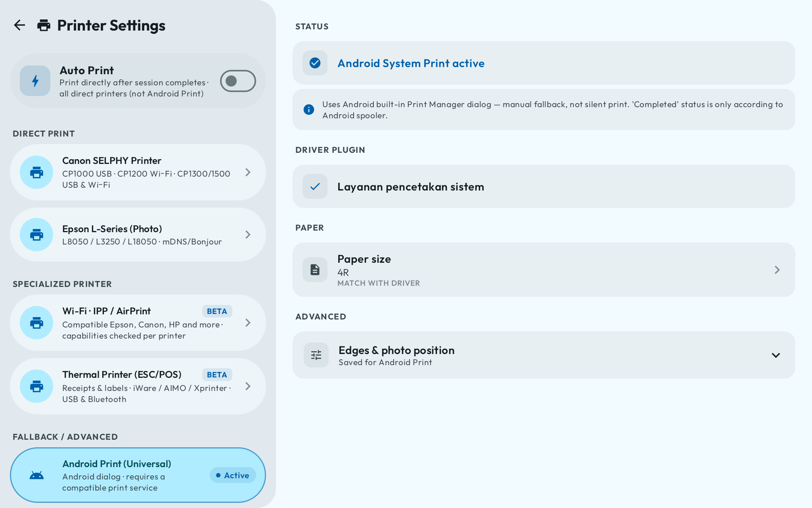812x508 pixels.
Task: Click the Printer Settings heading
Action: point(111,25)
